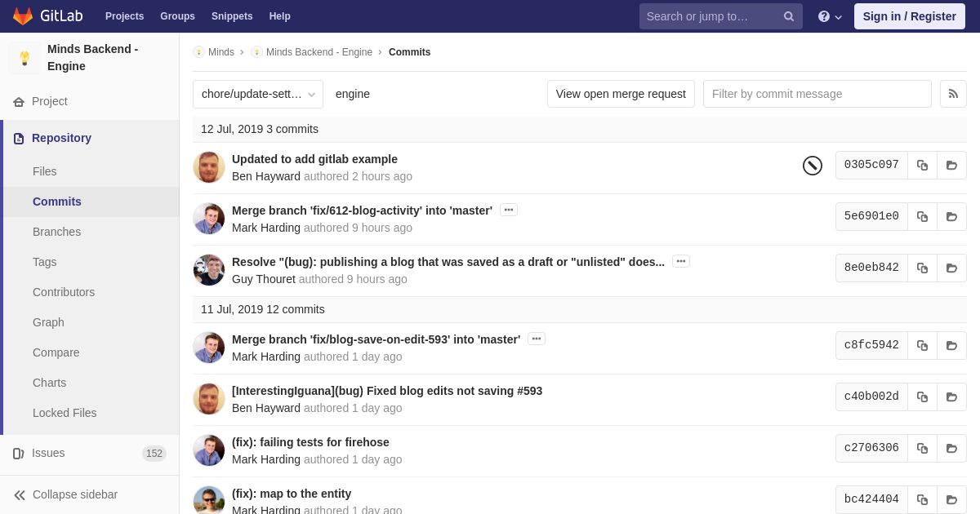The width and height of the screenshot is (980, 514).
Task: Open the Help question-mark dropdown
Action: 830,16
